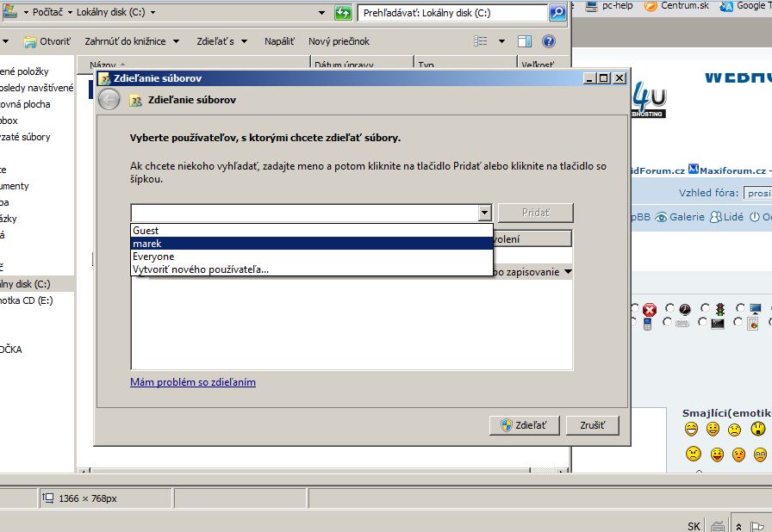This screenshot has height=532, width=772.
Task: Select the red X emoticon radio button
Action: (x=636, y=308)
